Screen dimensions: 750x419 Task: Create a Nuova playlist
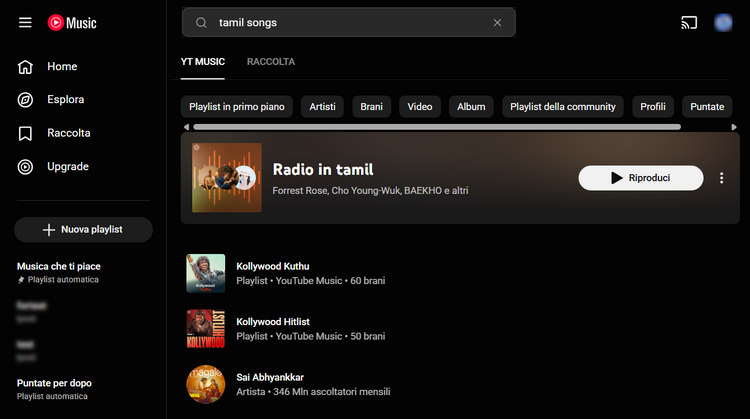[83, 230]
